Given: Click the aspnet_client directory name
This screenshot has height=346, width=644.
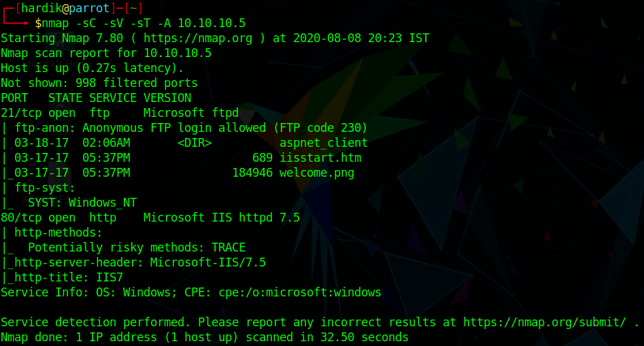Looking at the screenshot, I should point(323,143).
